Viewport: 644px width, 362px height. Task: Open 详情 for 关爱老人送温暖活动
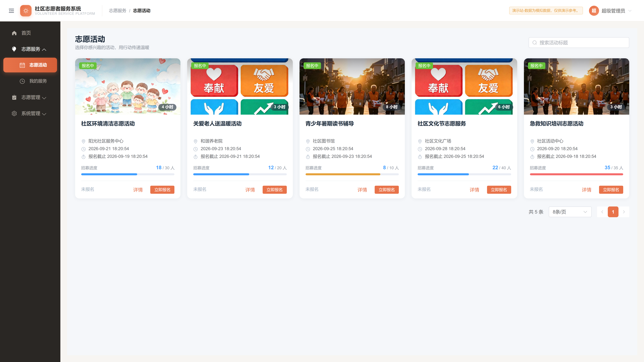[x=250, y=190]
